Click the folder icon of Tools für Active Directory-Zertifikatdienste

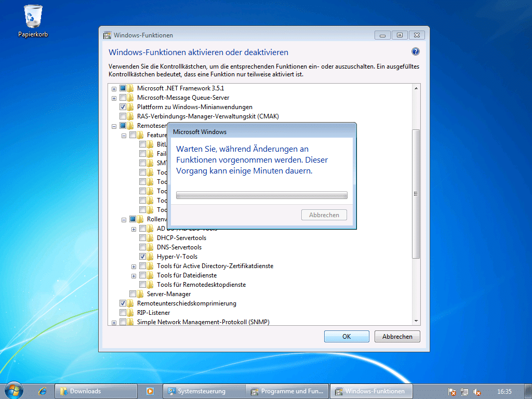(x=150, y=266)
